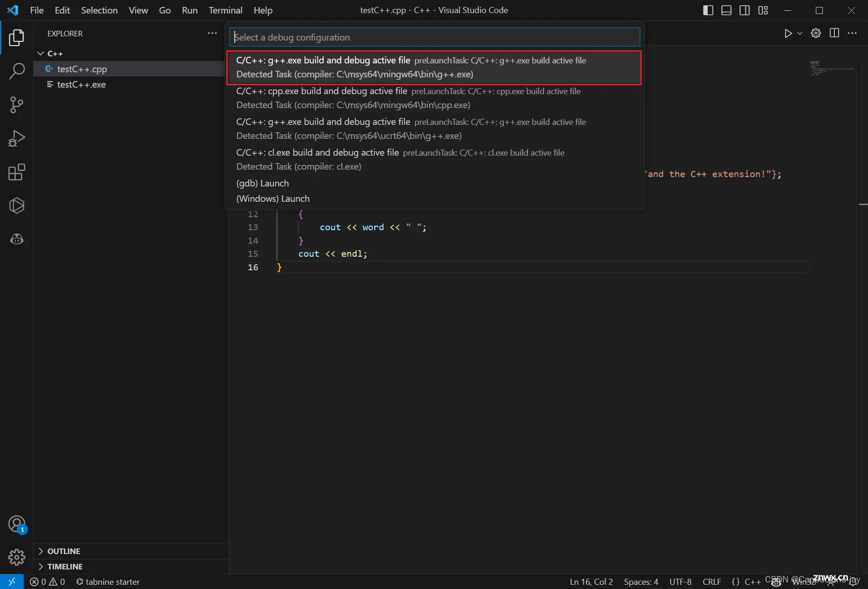The width and height of the screenshot is (868, 589).
Task: Select testC++.exe in Explorer
Action: pos(130,84)
